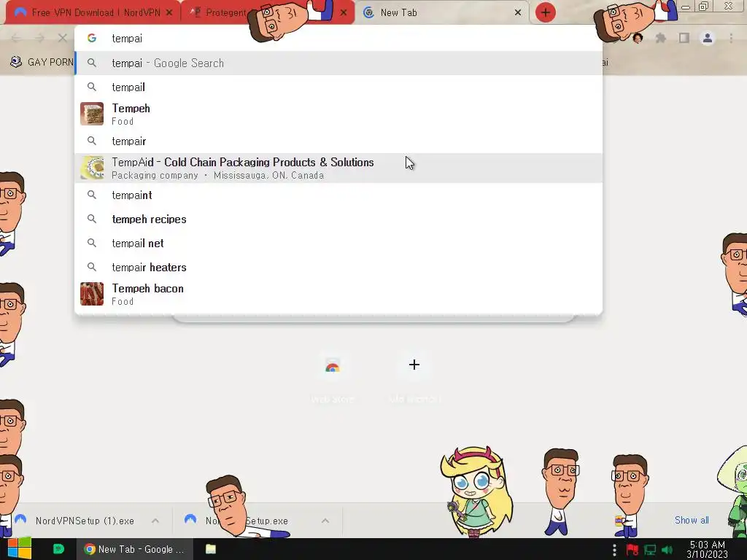Open Chrome's three-dot menu
The image size is (747, 560).
[731, 38]
